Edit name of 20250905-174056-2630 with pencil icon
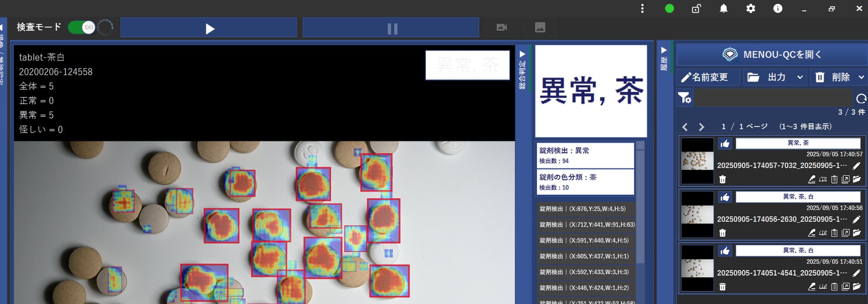The height and width of the screenshot is (304, 868). [857, 219]
